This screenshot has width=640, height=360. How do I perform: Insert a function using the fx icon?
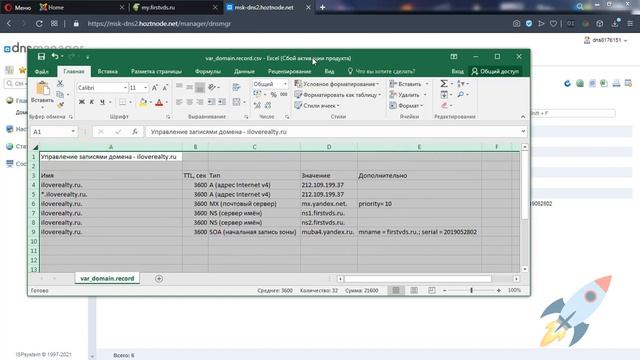pos(135,132)
